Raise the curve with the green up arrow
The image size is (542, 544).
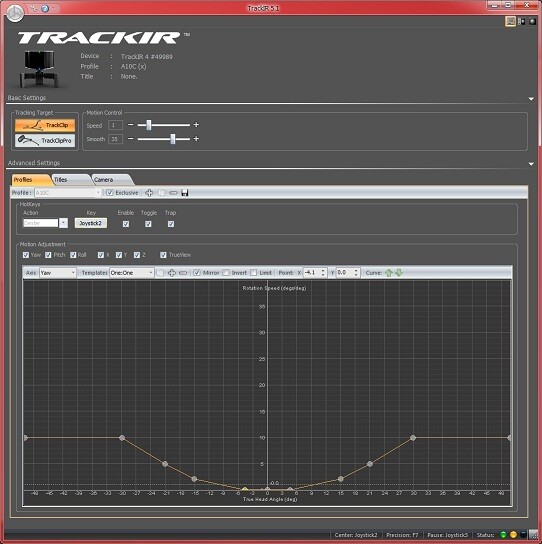[389, 273]
